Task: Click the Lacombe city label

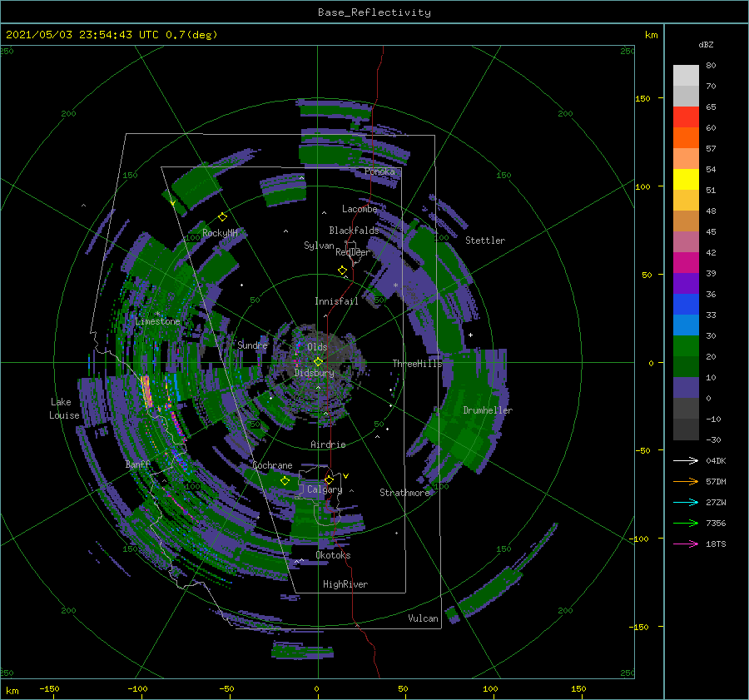Action: click(x=360, y=209)
